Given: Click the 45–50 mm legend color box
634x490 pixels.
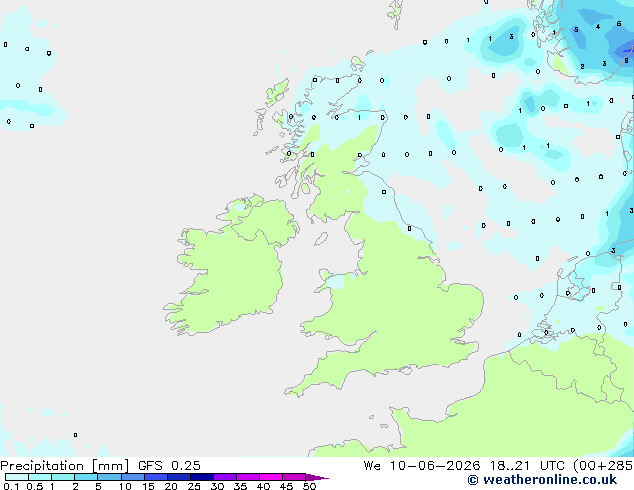Looking at the screenshot, I should point(294,477).
